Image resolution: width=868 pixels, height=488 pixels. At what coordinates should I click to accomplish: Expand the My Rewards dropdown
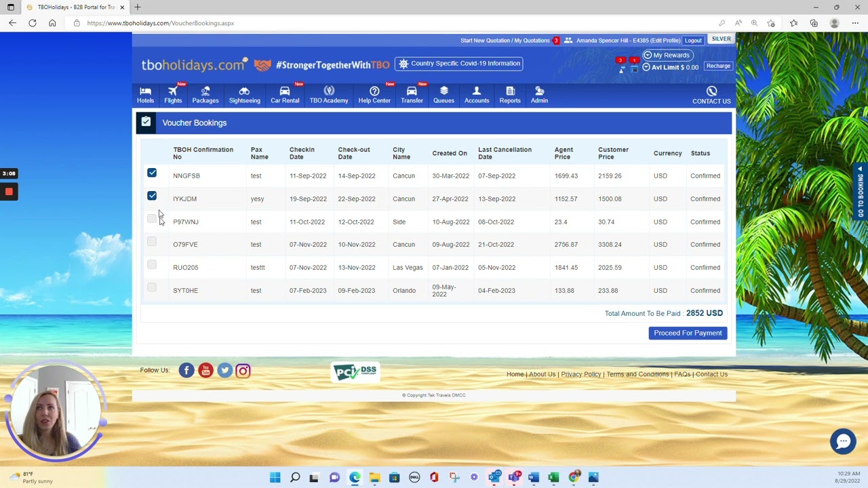tap(667, 55)
